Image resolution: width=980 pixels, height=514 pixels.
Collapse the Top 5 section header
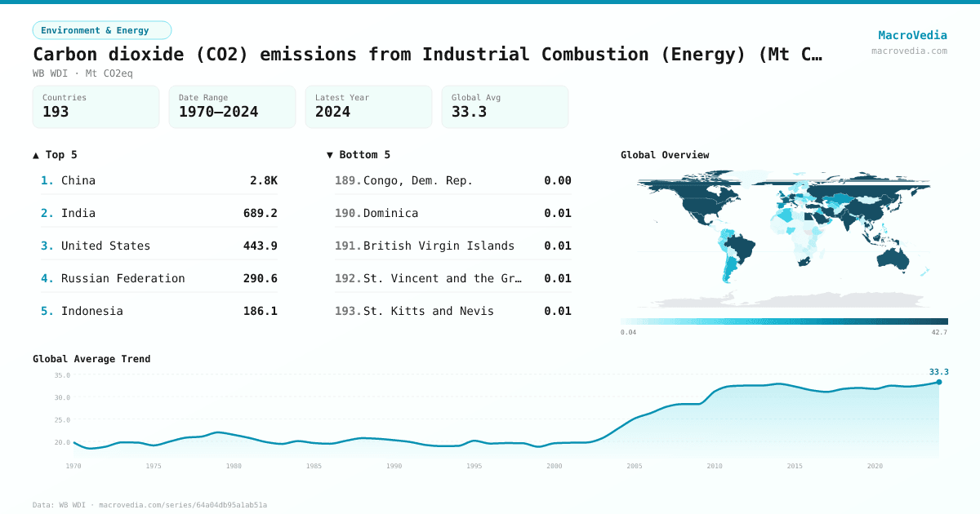(52, 154)
